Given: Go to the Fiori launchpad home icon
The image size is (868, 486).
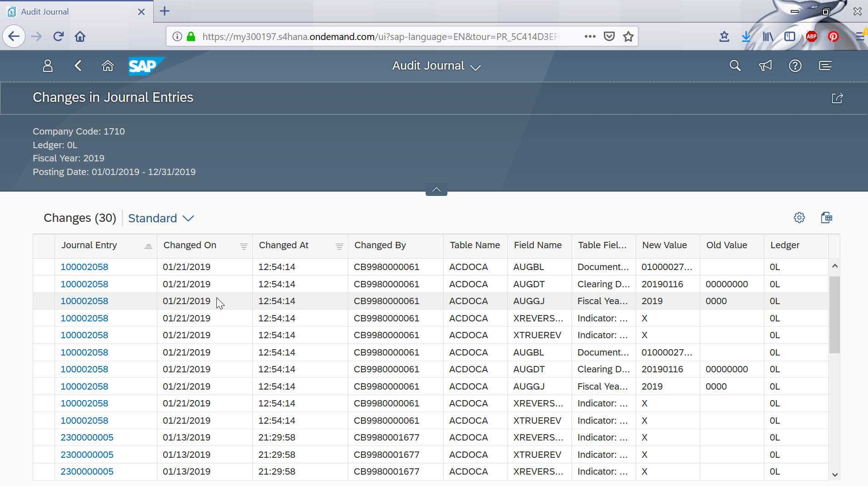Looking at the screenshot, I should click(x=108, y=65).
